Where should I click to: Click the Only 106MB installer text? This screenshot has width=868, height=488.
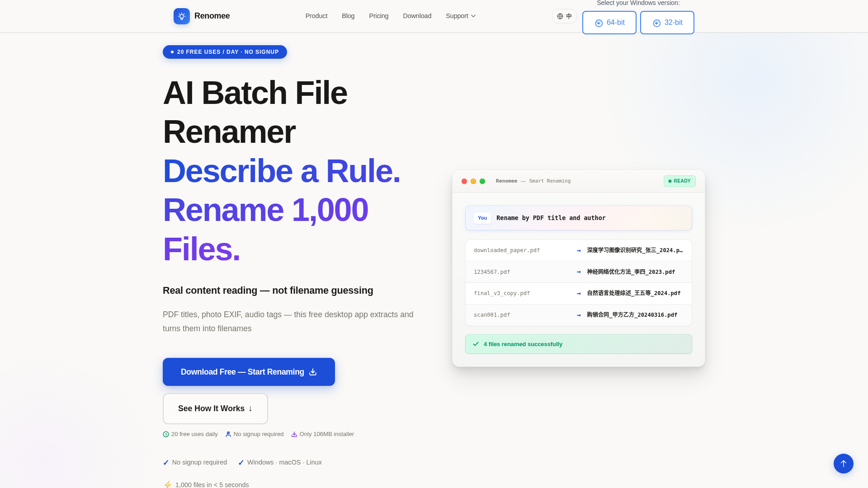(x=327, y=434)
